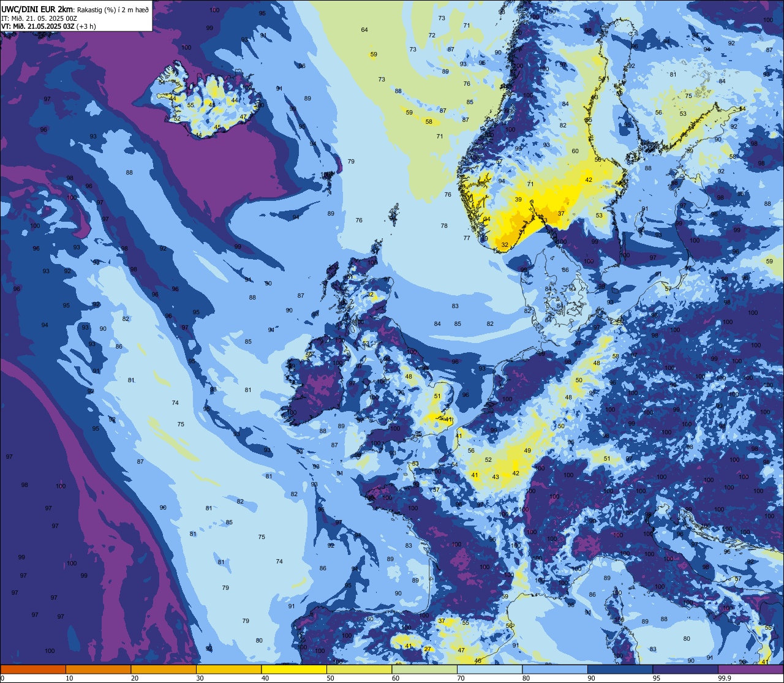Click the value 79 northeast of the Faroes

pyautogui.click(x=351, y=161)
